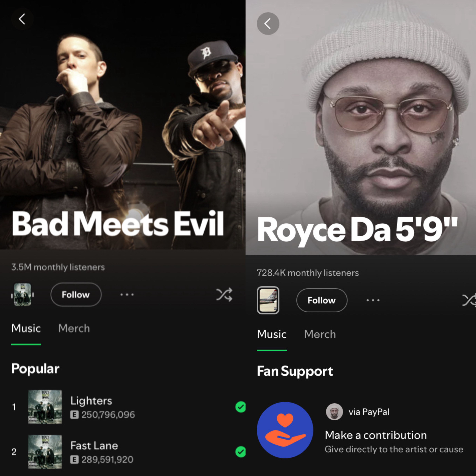Go back from Royce Da 5'9" page

coord(268,24)
